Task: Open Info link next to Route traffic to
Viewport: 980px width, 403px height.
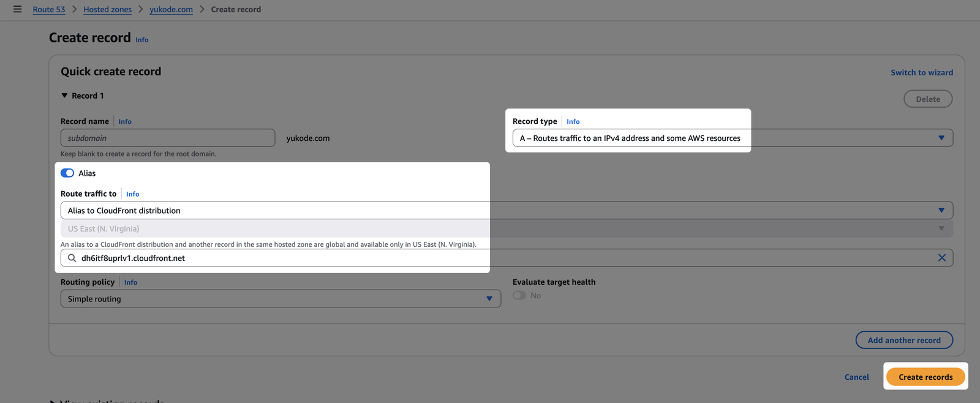Action: [x=132, y=194]
